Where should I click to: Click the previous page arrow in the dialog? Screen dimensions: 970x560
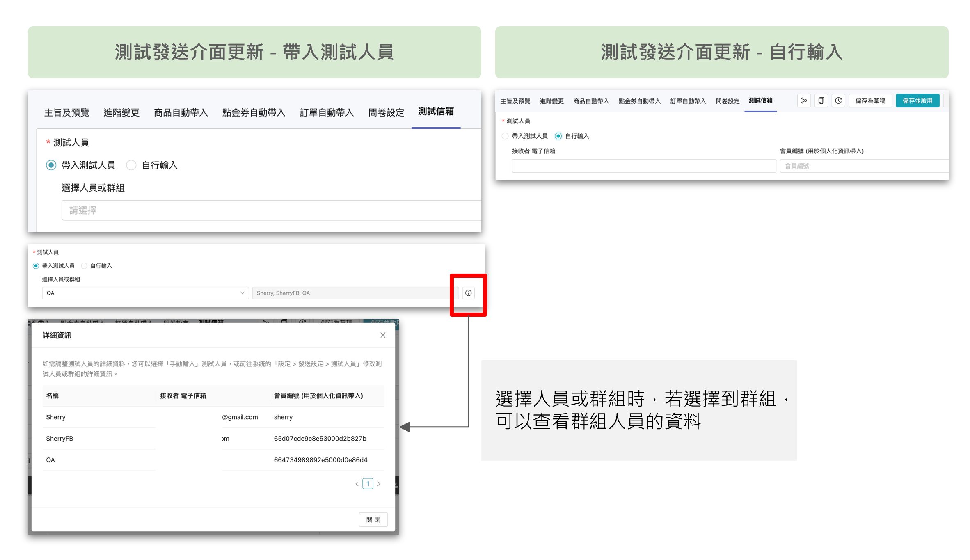[357, 483]
